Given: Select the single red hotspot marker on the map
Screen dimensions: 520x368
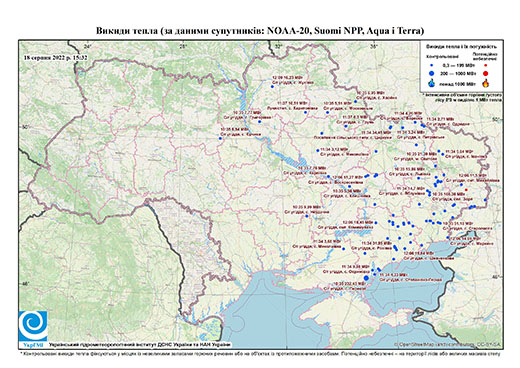Looking at the screenshot, I should pyautogui.click(x=466, y=190).
